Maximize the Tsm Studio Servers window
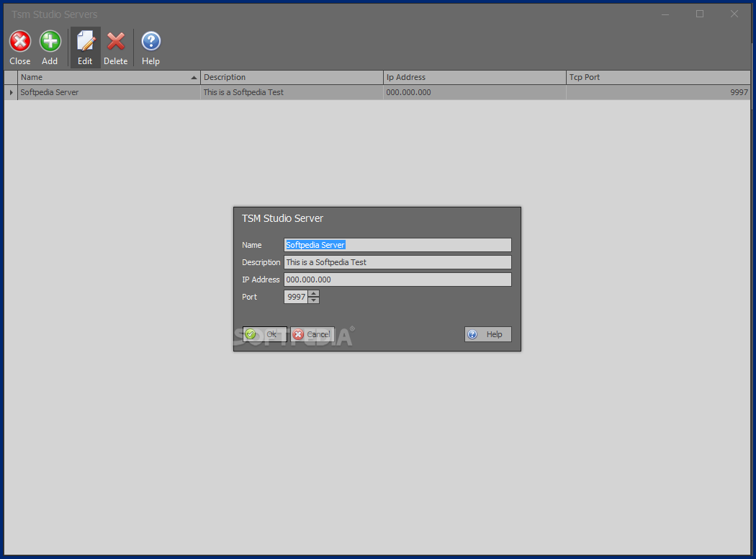 [x=700, y=14]
